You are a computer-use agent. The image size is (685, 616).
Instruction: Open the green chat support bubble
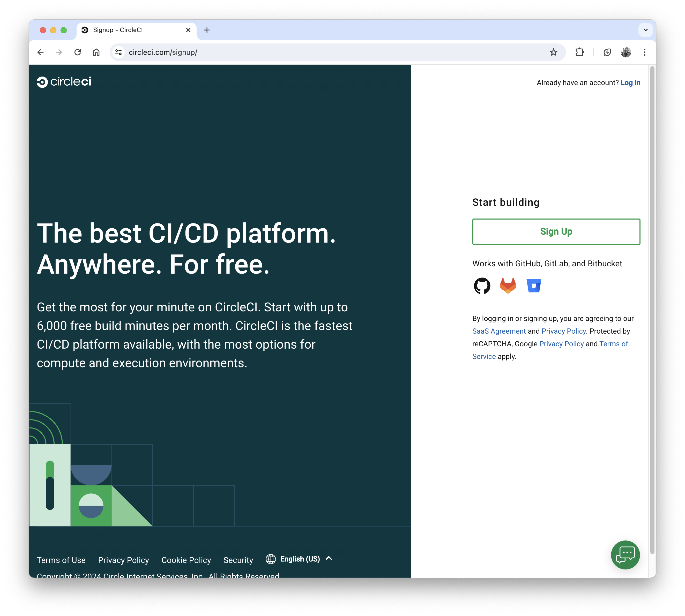pyautogui.click(x=625, y=555)
